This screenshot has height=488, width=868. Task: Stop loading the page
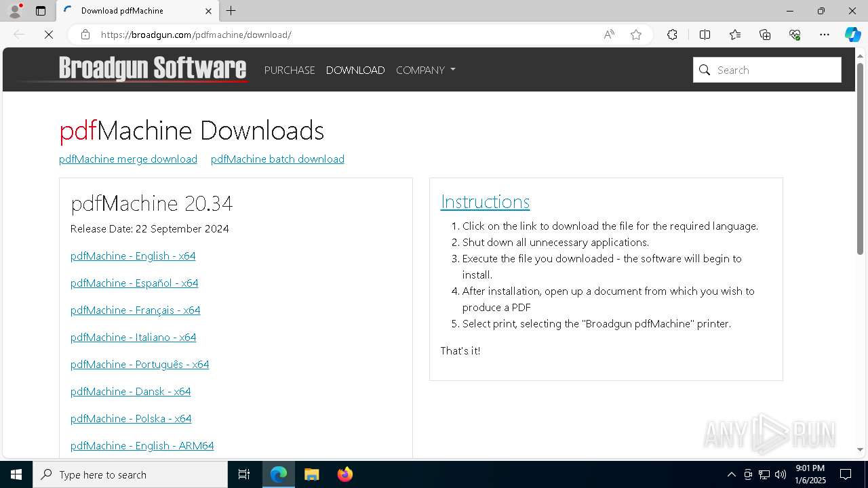click(x=49, y=35)
